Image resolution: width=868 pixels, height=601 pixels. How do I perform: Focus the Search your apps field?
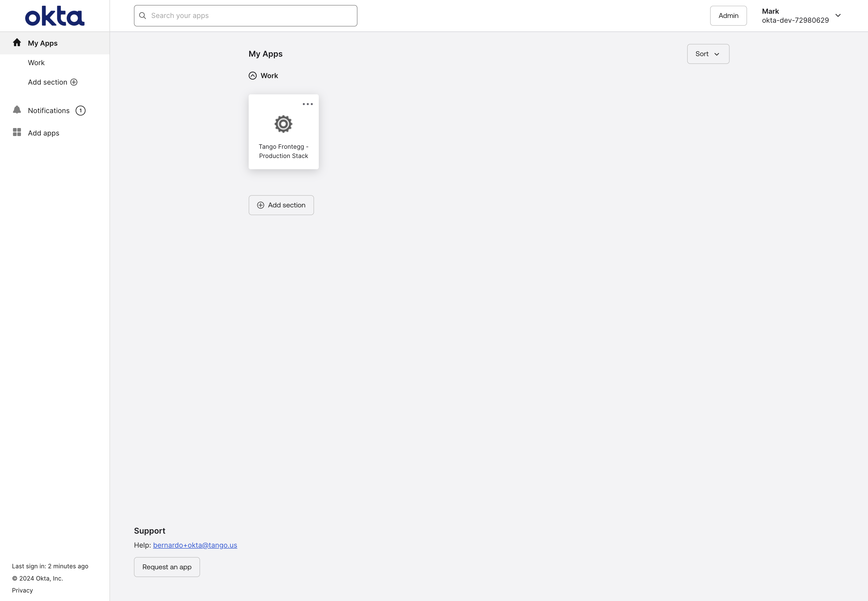coord(246,16)
